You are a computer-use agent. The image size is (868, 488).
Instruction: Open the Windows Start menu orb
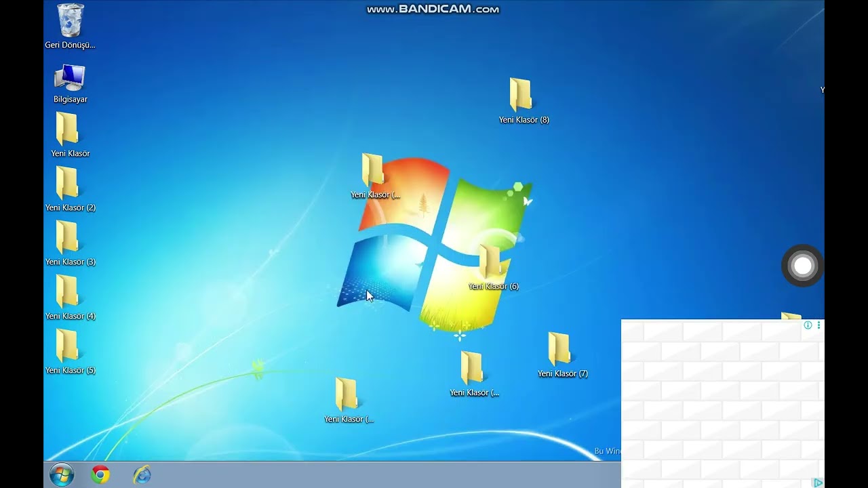[62, 475]
